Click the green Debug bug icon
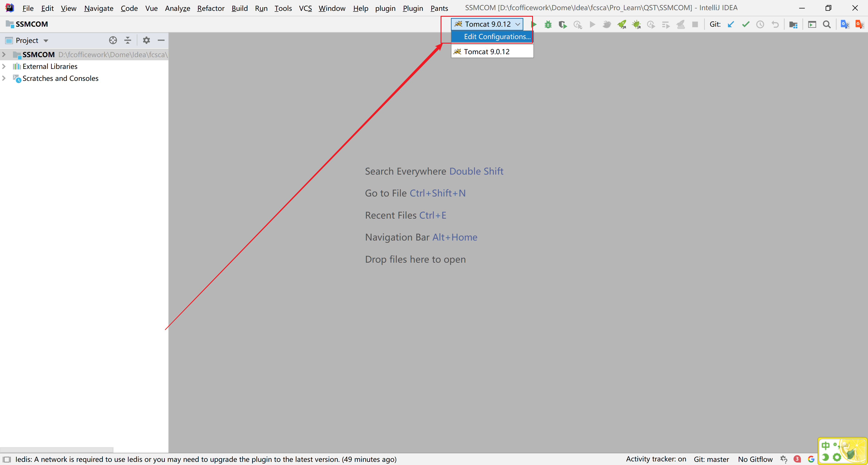Viewport: 868px width, 465px height. point(548,24)
